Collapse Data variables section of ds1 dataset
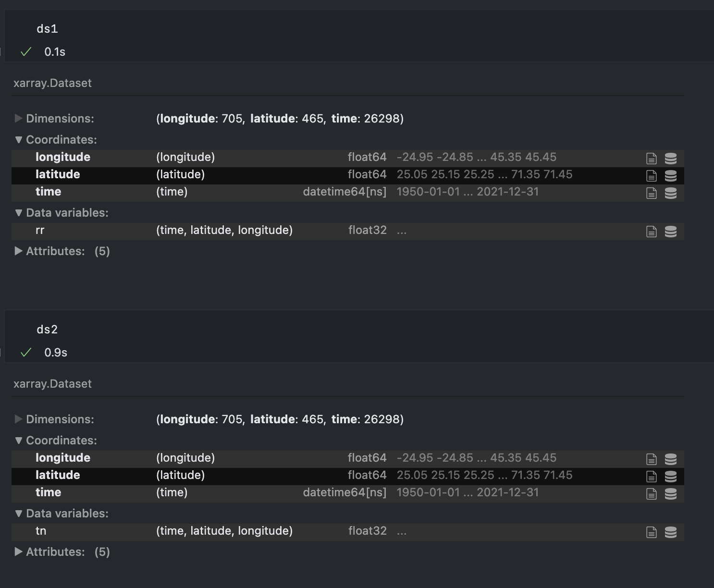The width and height of the screenshot is (714, 588). click(x=62, y=212)
